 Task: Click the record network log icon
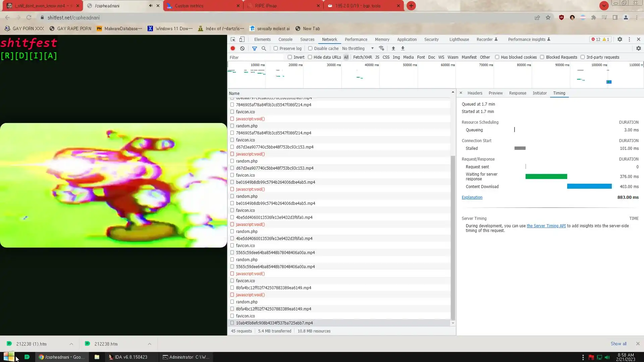[x=233, y=48]
